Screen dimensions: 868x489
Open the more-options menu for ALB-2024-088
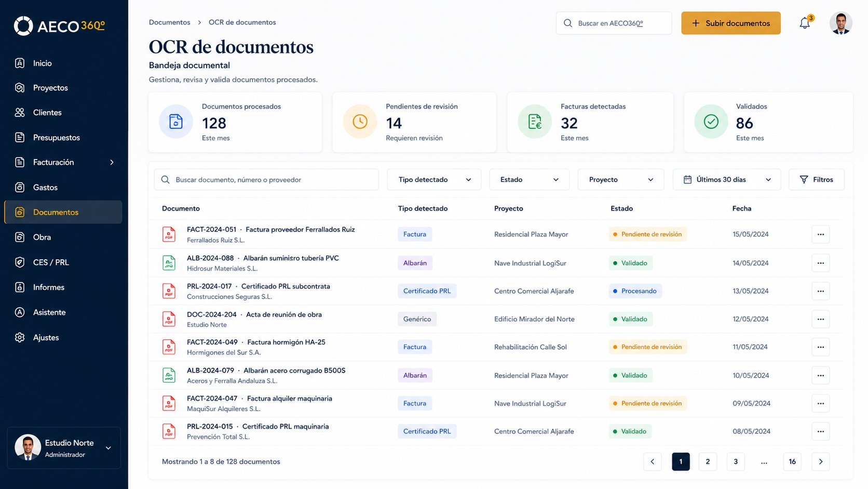(820, 263)
